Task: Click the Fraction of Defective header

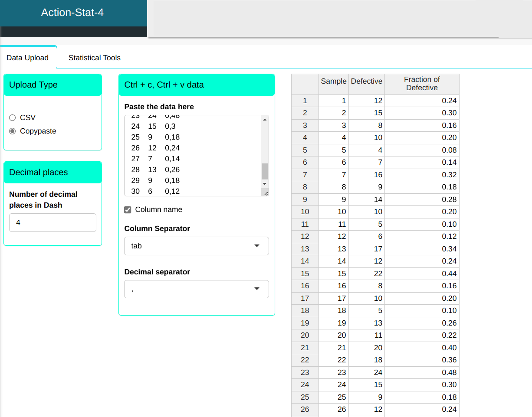Action: (421, 84)
